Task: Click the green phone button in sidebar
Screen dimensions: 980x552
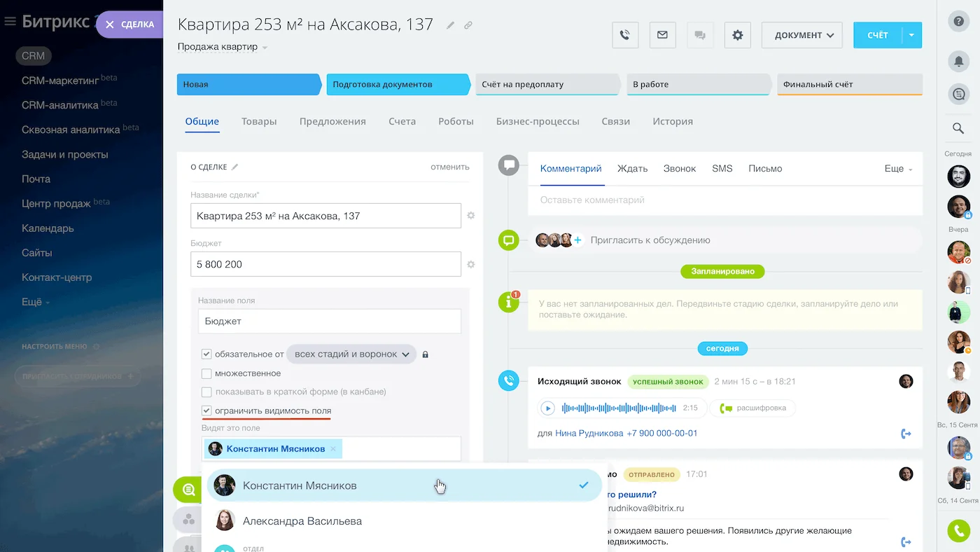Action: click(958, 531)
